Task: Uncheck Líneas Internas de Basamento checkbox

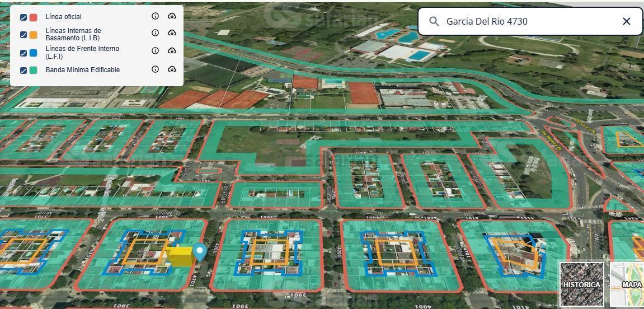Action: [23, 35]
